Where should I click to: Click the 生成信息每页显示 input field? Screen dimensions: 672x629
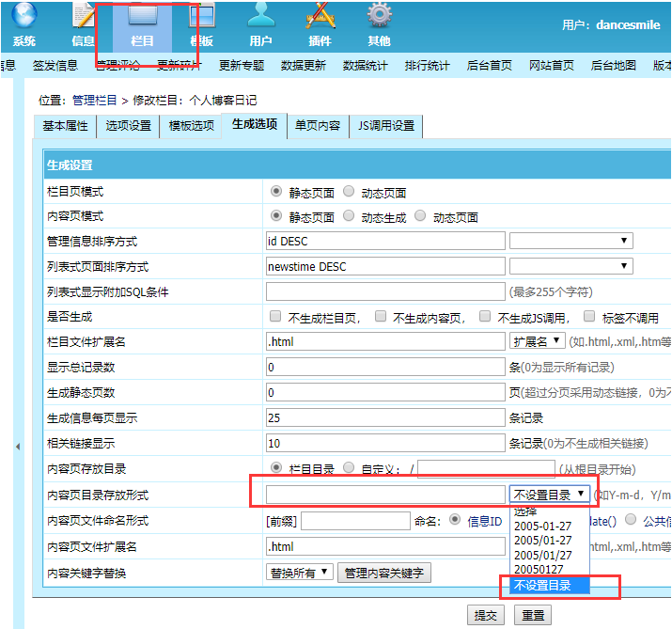(x=385, y=418)
